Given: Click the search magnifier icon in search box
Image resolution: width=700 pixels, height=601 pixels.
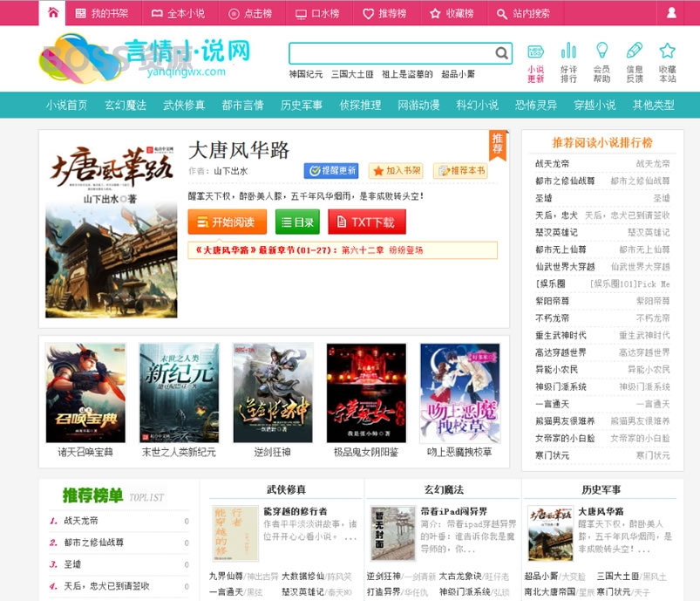Looking at the screenshot, I should pyautogui.click(x=501, y=53).
